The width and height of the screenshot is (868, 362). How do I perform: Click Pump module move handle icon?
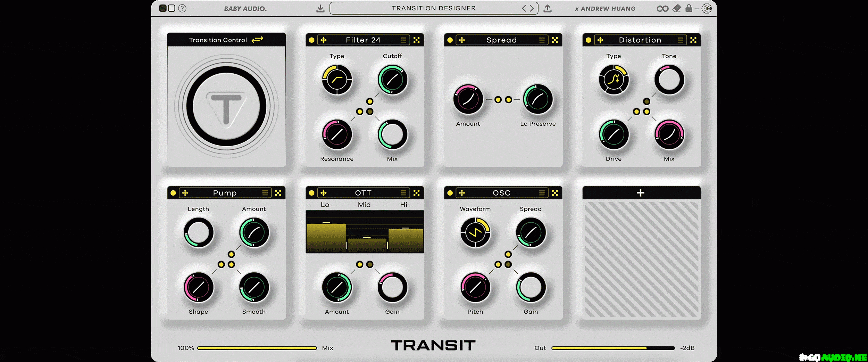tap(185, 193)
